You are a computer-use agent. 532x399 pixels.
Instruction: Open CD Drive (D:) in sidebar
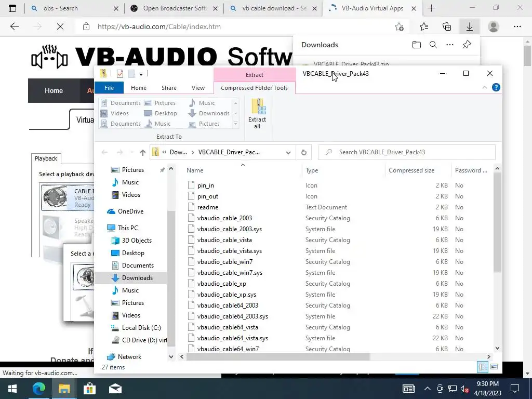click(144, 340)
